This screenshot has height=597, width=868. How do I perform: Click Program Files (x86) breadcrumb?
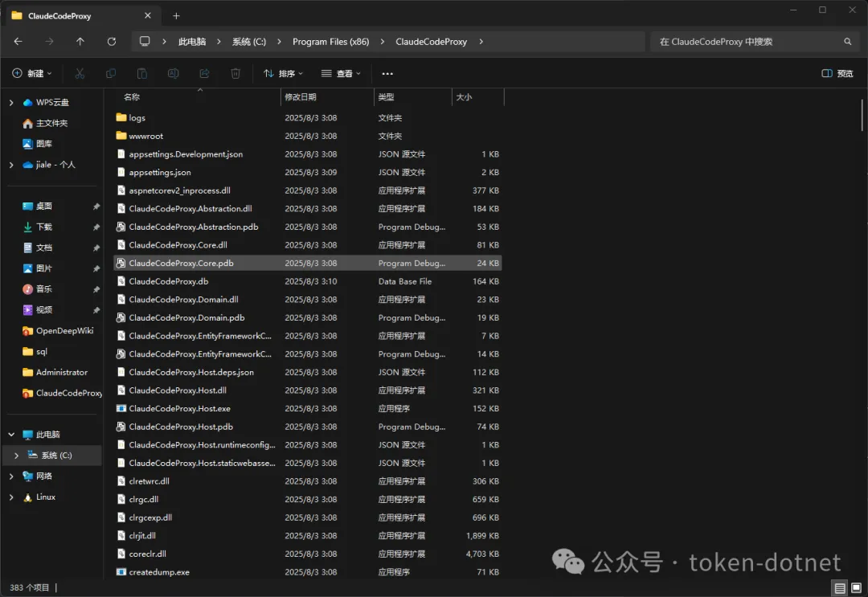click(330, 42)
